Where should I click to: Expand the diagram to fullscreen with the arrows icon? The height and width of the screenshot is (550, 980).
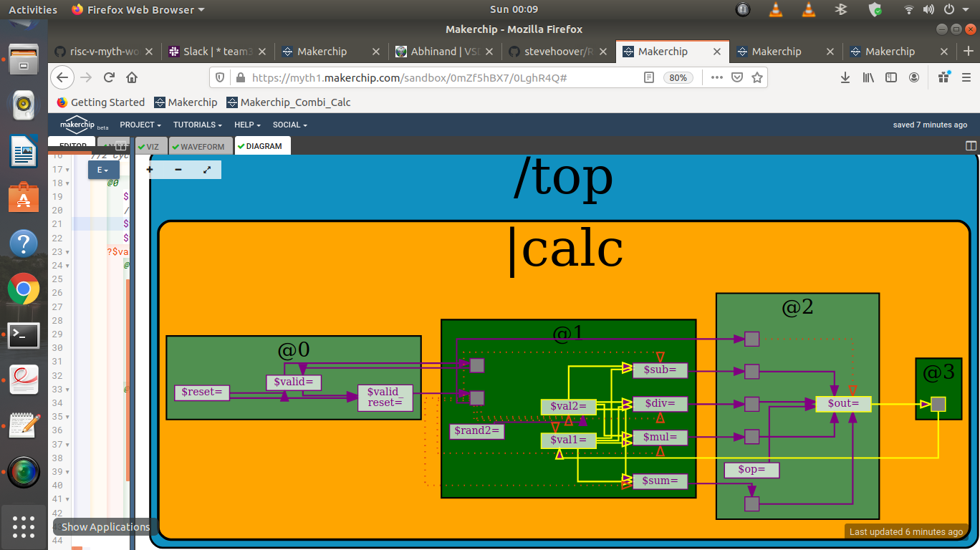(207, 170)
